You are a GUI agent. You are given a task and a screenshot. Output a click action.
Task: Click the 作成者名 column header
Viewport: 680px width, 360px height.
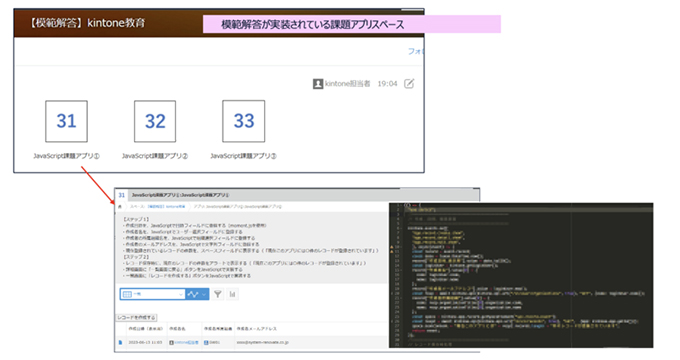(177, 329)
